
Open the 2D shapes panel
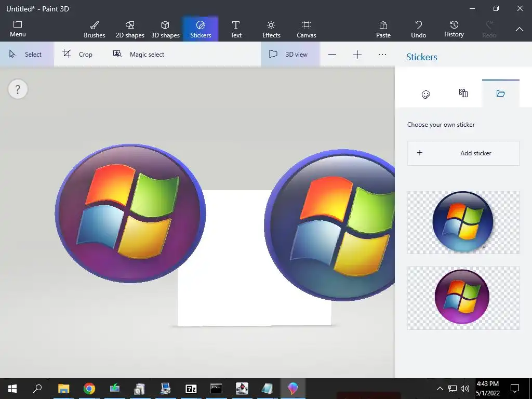[130, 29]
